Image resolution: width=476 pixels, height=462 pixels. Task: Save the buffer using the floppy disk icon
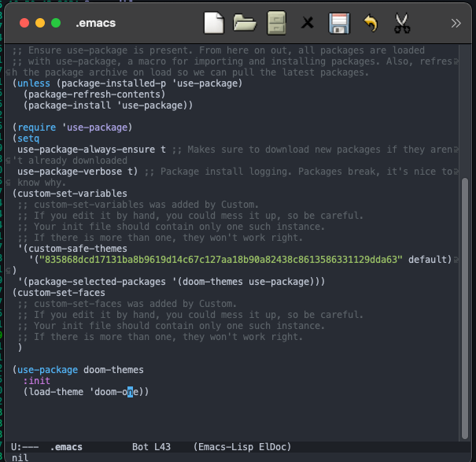click(339, 23)
